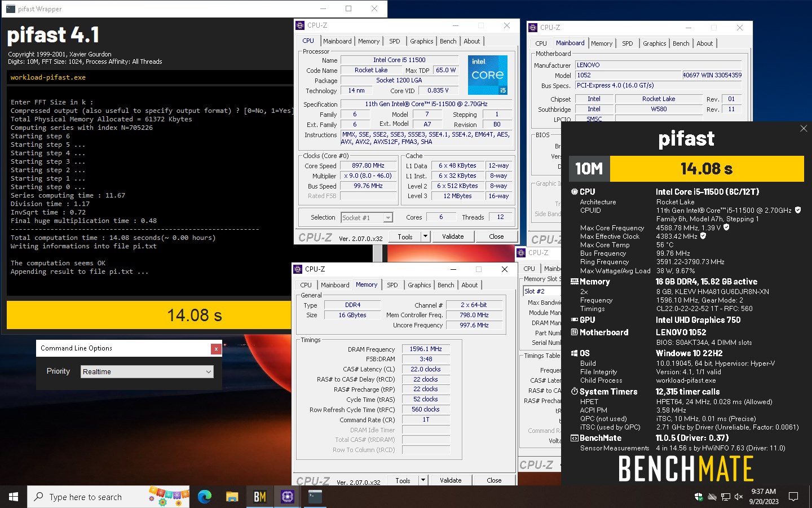Click the Max TDP 65.0 W value
This screenshot has height=508, width=812.
click(x=445, y=70)
